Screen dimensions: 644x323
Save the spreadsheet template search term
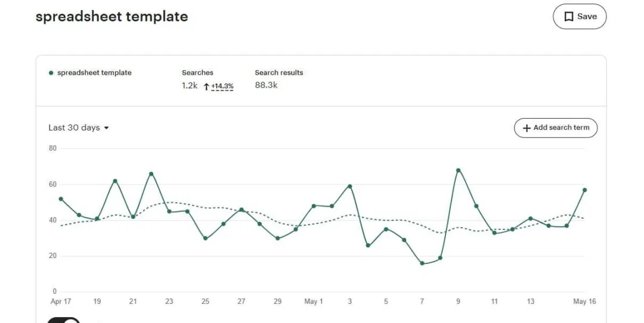pyautogui.click(x=580, y=17)
